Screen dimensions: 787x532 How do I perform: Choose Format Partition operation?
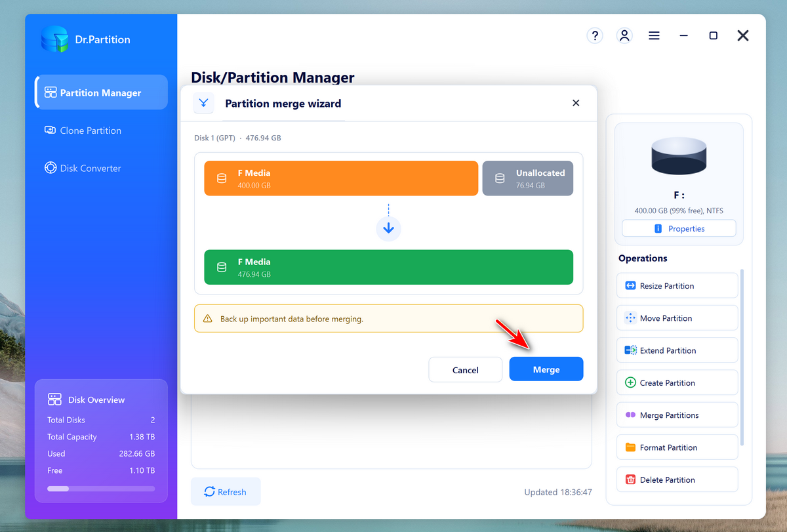point(677,447)
